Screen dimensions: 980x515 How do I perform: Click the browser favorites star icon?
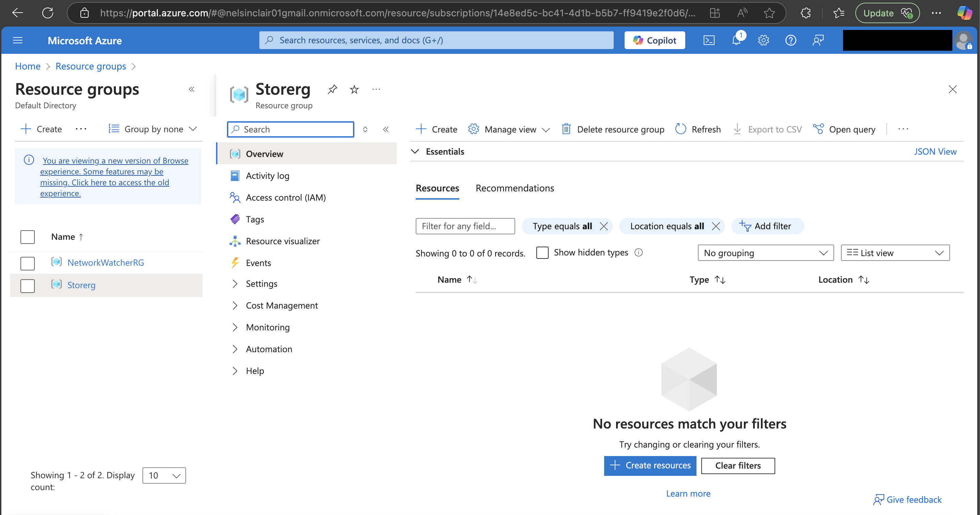click(x=769, y=13)
